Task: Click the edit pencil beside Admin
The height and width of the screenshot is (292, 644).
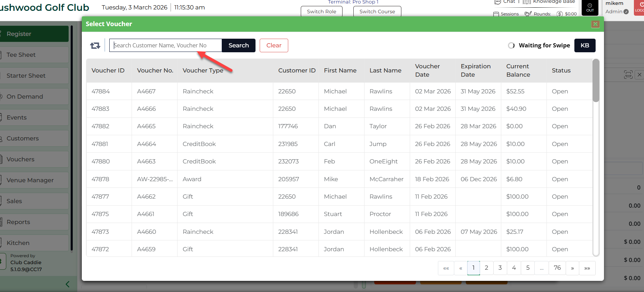Action: pos(626,11)
